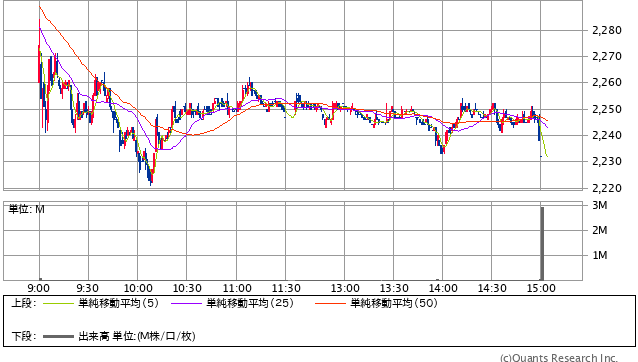Click the 2M volume axis label
The image size is (638, 362).
(x=600, y=230)
